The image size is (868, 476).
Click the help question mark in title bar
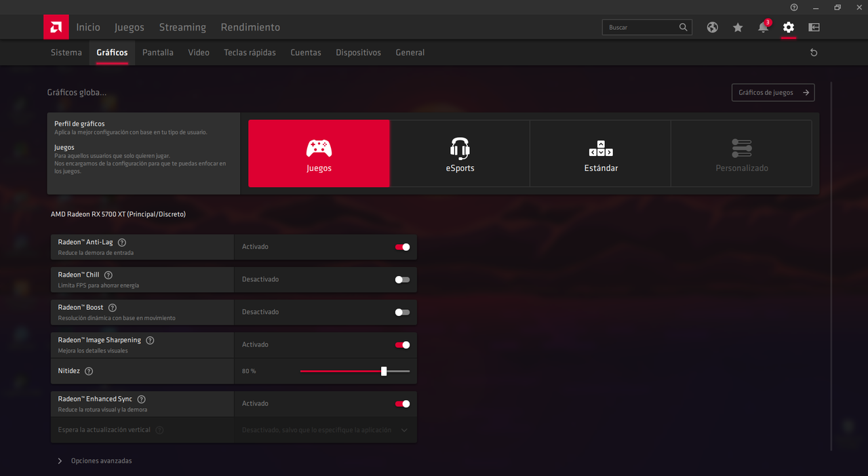coord(794,7)
